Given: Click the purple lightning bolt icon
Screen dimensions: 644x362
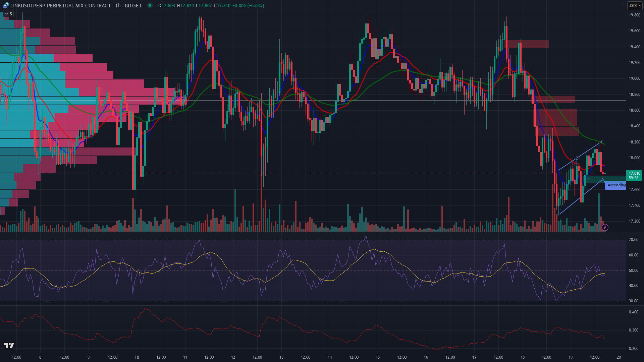Looking at the screenshot, I should tap(605, 228).
